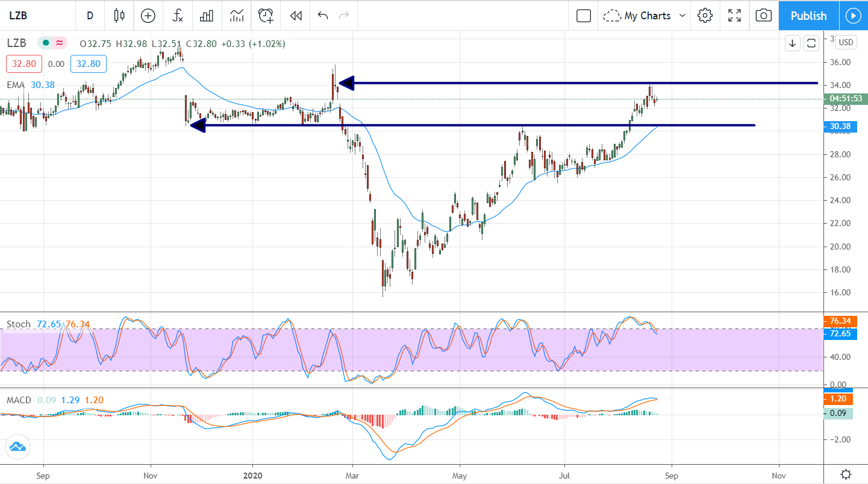Click the 36.00 price scale label
868x484 pixels.
840,62
